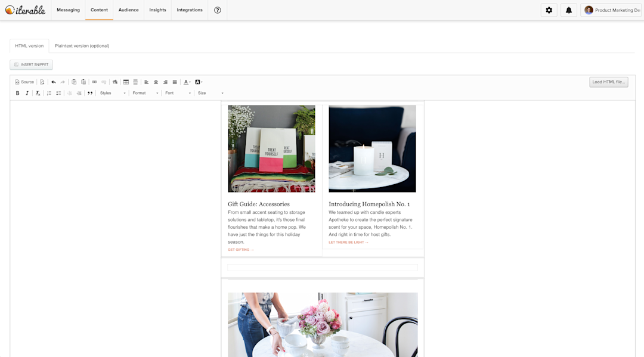Toggle bold formatting

(x=18, y=93)
